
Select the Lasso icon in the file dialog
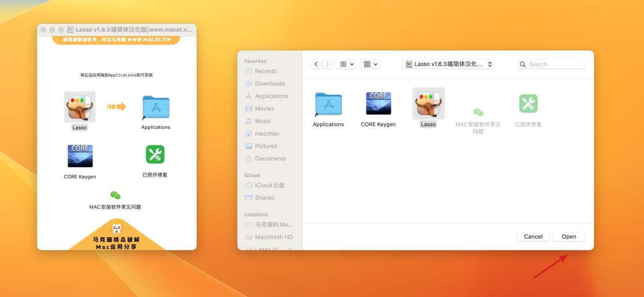click(428, 103)
